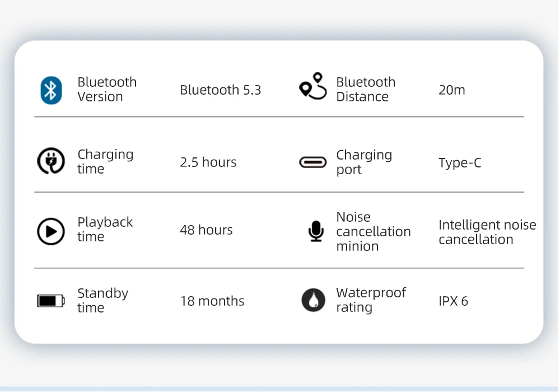560x392 pixels.
Task: Click the Type-C charging port icon
Action: [312, 162]
